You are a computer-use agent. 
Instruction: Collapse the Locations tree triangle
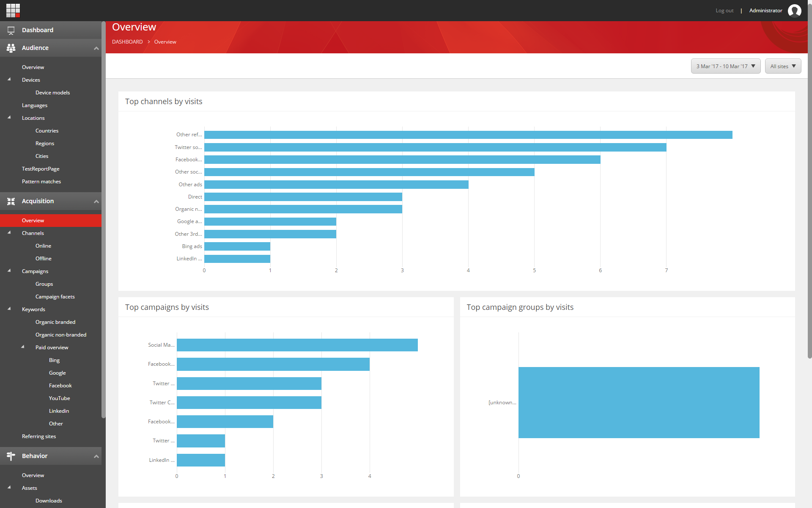coord(9,117)
